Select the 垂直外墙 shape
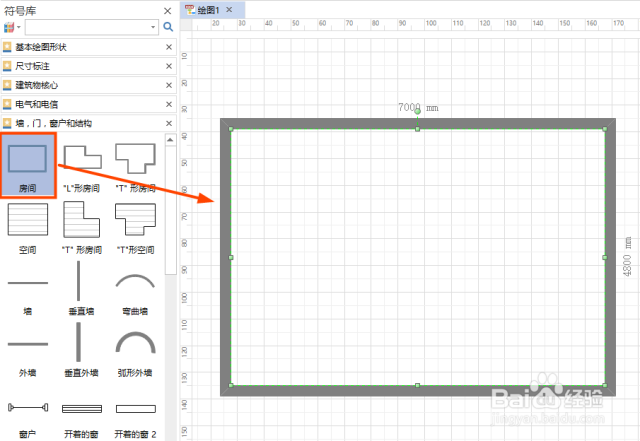This screenshot has height=441, width=640. tap(82, 351)
